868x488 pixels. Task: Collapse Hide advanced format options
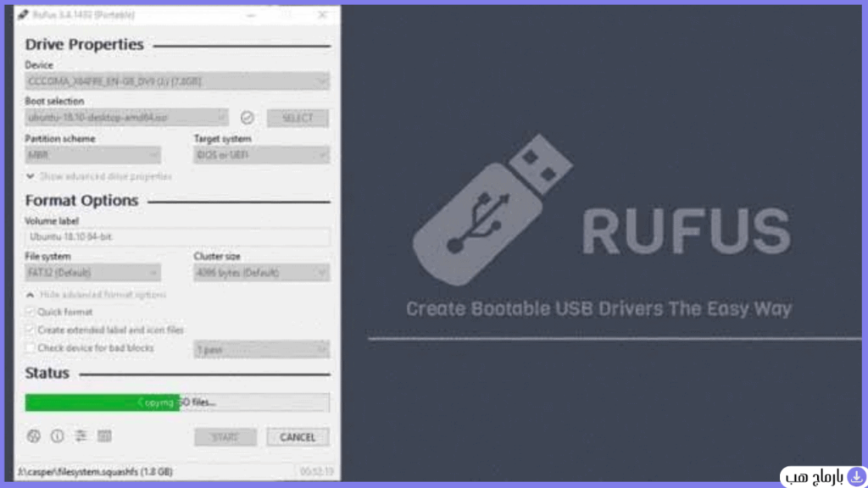click(97, 295)
